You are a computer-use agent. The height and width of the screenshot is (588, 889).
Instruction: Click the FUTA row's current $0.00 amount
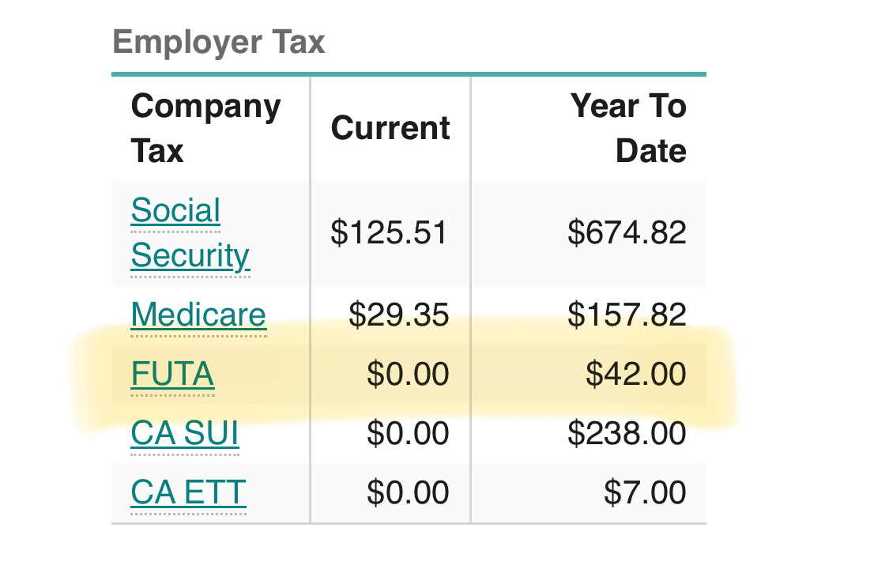408,374
